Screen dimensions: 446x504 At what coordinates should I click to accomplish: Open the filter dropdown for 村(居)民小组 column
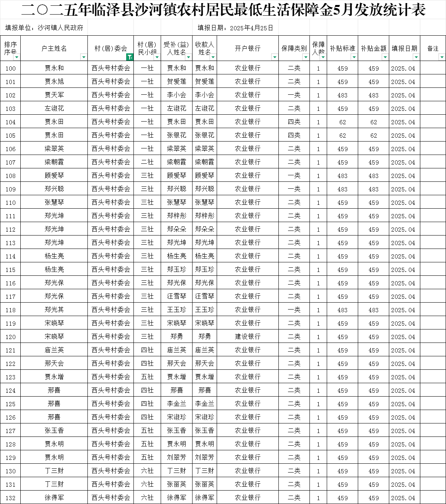(157, 57)
